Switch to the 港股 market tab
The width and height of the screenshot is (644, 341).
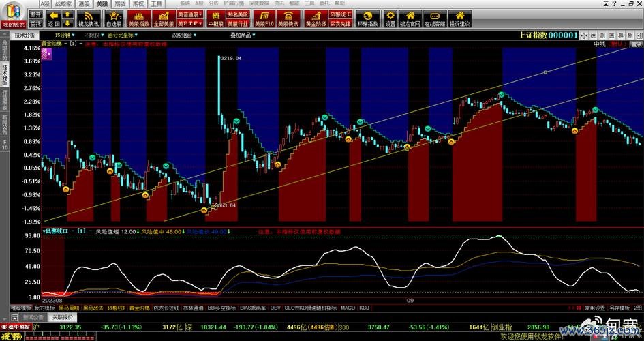click(84, 3)
